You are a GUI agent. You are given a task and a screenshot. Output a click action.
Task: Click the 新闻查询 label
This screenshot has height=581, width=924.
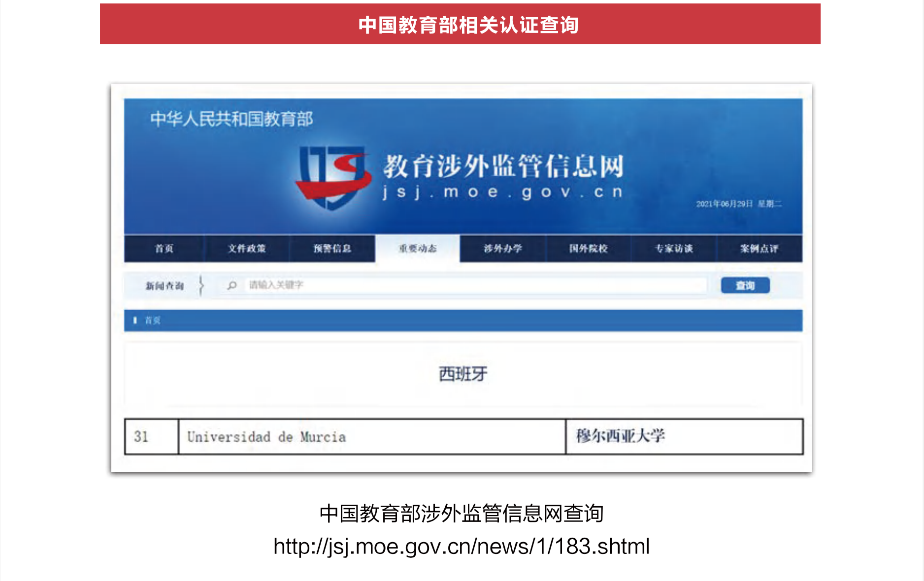coord(165,286)
